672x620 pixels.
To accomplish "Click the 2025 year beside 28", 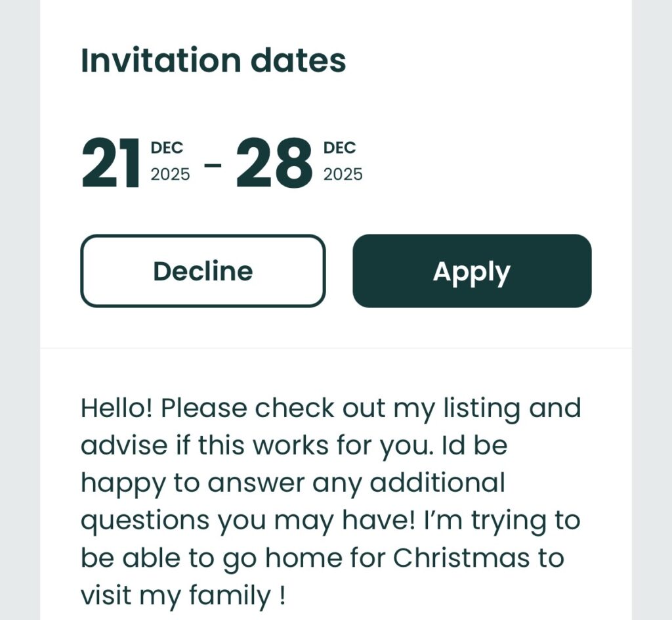I will coord(343,175).
